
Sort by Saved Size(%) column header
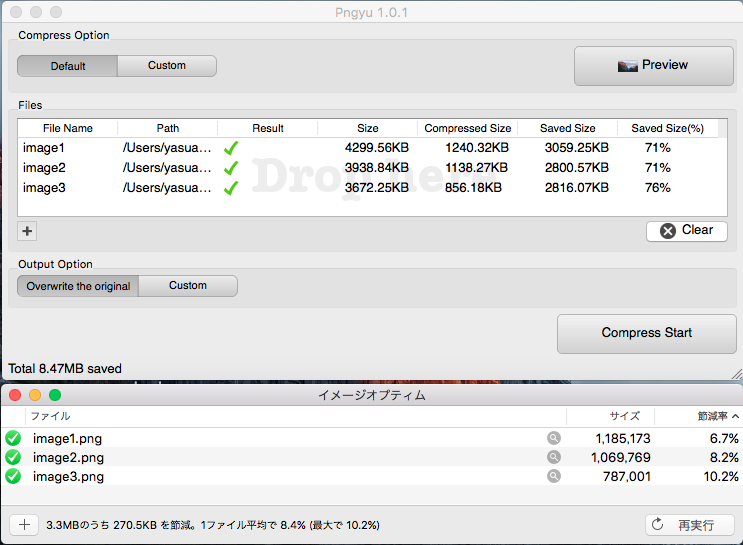668,128
